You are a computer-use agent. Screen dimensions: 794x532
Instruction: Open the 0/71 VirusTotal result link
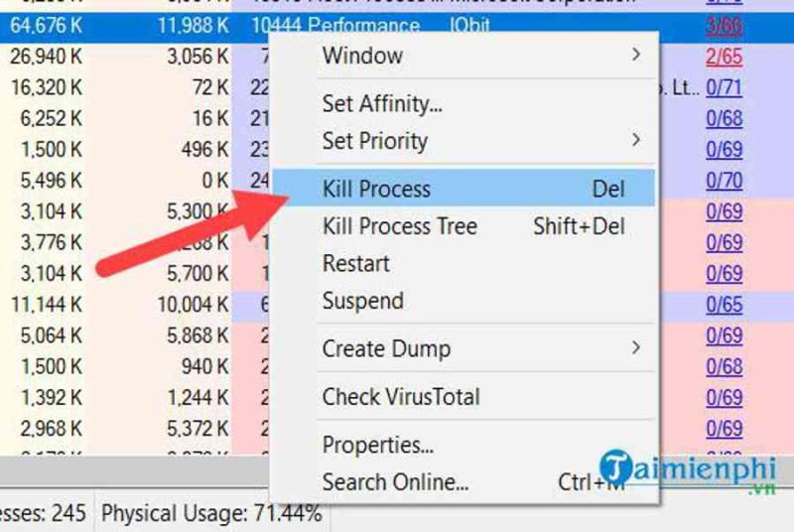click(x=725, y=87)
